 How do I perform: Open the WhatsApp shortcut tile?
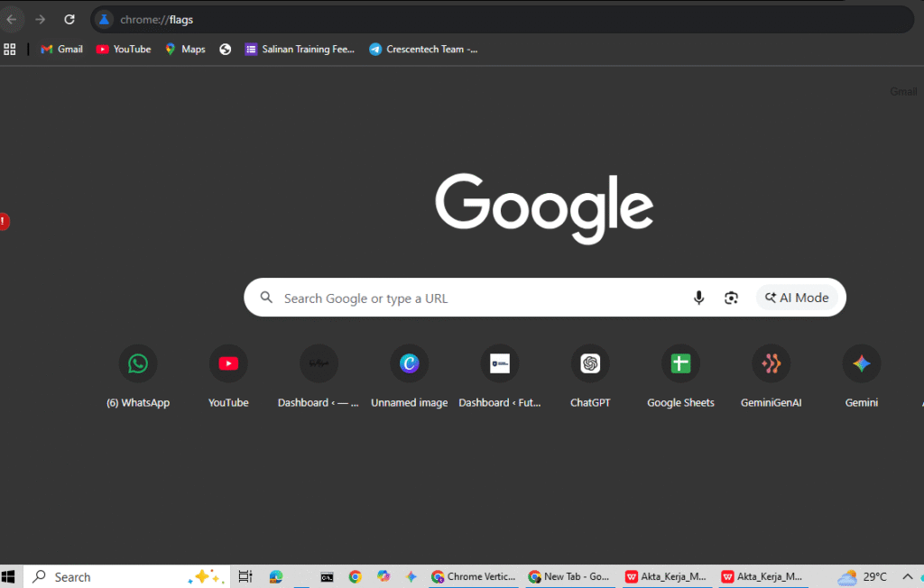tap(138, 363)
